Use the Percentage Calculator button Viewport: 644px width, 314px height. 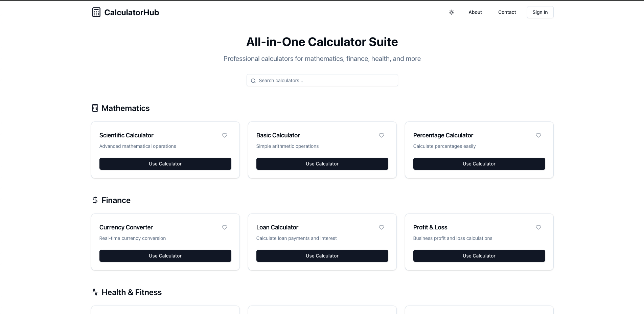coord(479,164)
